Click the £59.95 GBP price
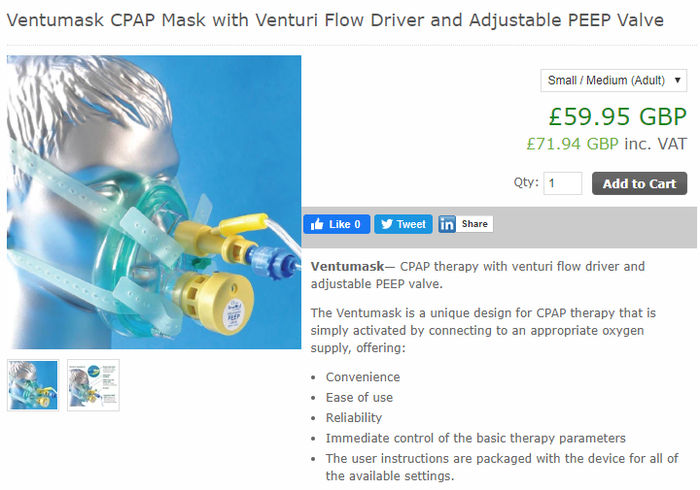This screenshot has width=700, height=490. pos(617,114)
